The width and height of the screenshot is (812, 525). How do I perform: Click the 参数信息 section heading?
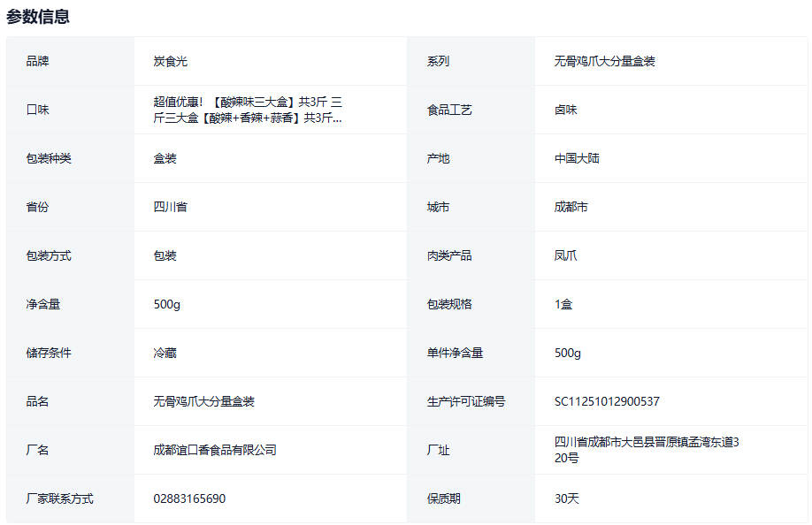coord(38,16)
